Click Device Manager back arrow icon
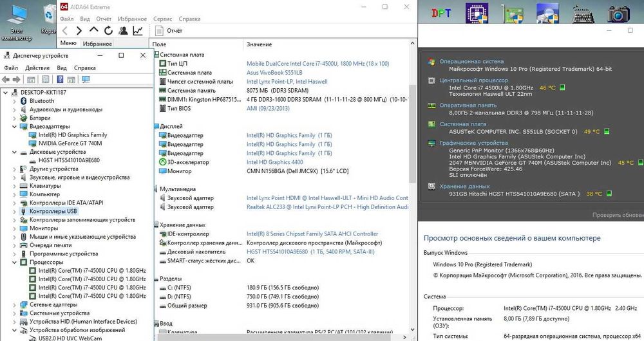The height and width of the screenshot is (341, 644). point(6,80)
